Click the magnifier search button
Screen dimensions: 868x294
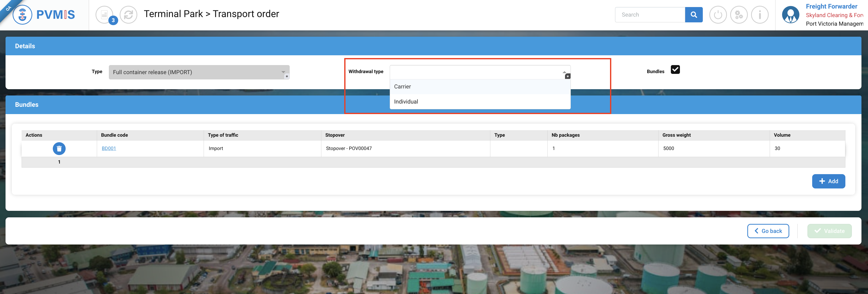pos(693,15)
